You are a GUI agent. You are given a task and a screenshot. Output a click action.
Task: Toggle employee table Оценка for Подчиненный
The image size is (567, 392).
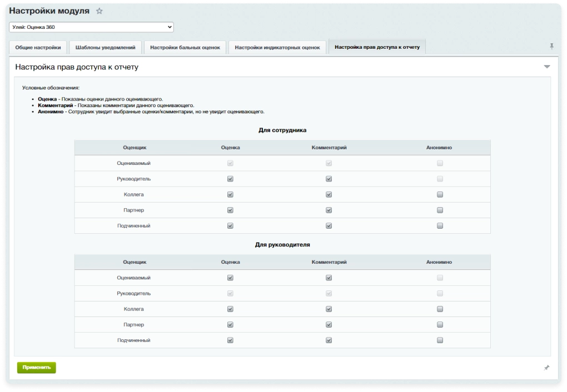pos(230,226)
